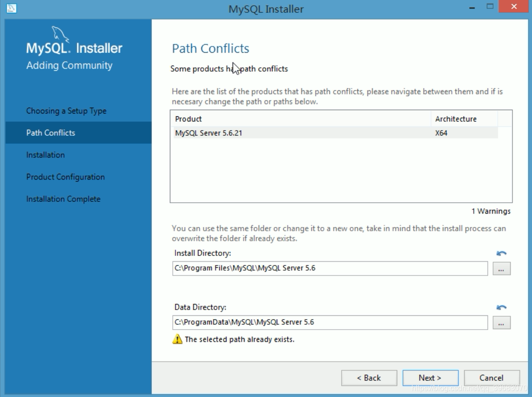Click the Next button
This screenshot has width=532, height=397.
point(430,378)
